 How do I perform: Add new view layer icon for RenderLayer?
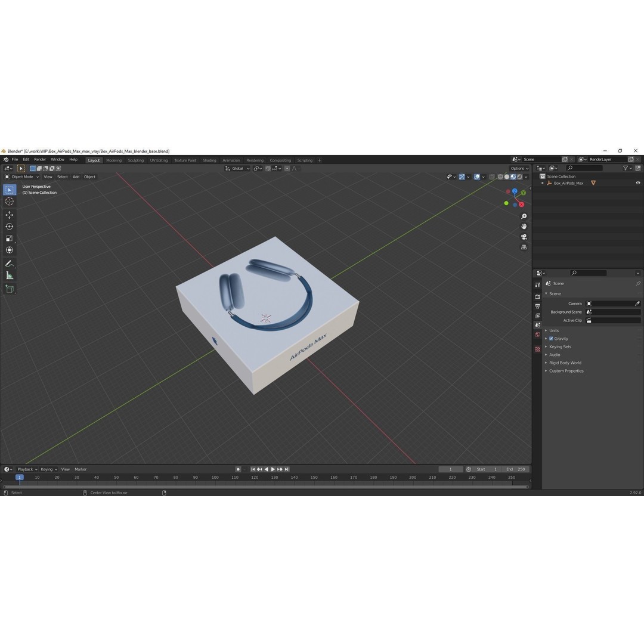coord(631,159)
